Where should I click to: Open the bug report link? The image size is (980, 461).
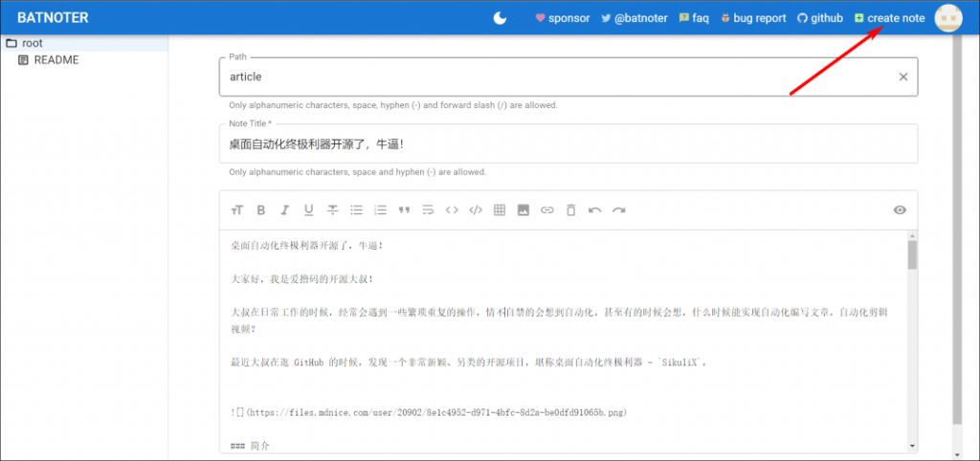pos(753,18)
